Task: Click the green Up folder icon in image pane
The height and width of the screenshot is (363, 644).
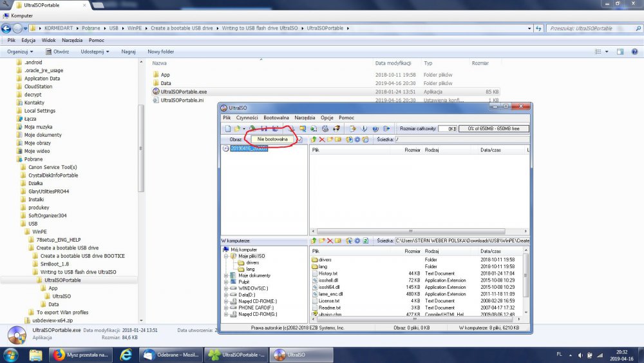Action: pyautogui.click(x=314, y=139)
